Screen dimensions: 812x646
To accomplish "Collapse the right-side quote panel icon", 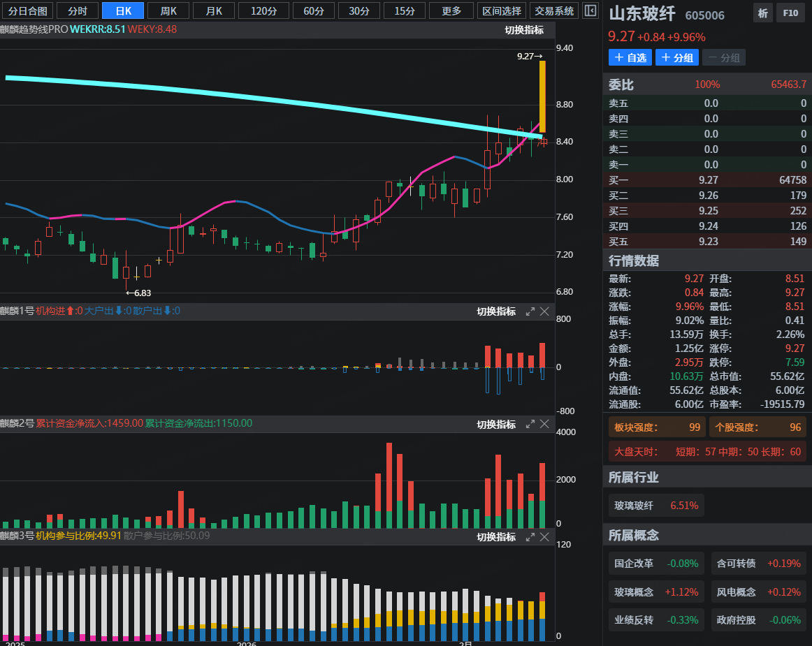I will pos(590,10).
